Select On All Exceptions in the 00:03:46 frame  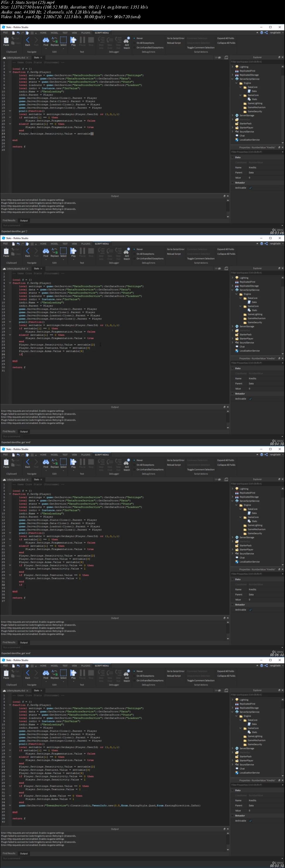click(134, 43)
